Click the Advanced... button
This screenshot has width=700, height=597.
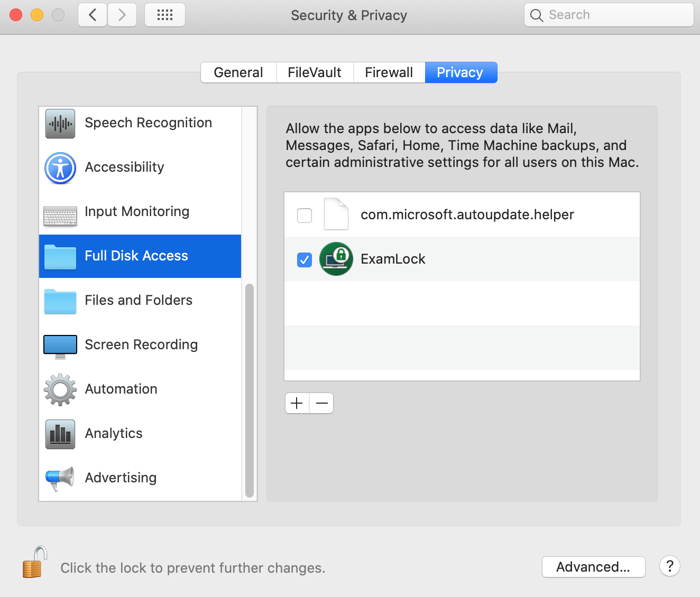pyautogui.click(x=593, y=567)
